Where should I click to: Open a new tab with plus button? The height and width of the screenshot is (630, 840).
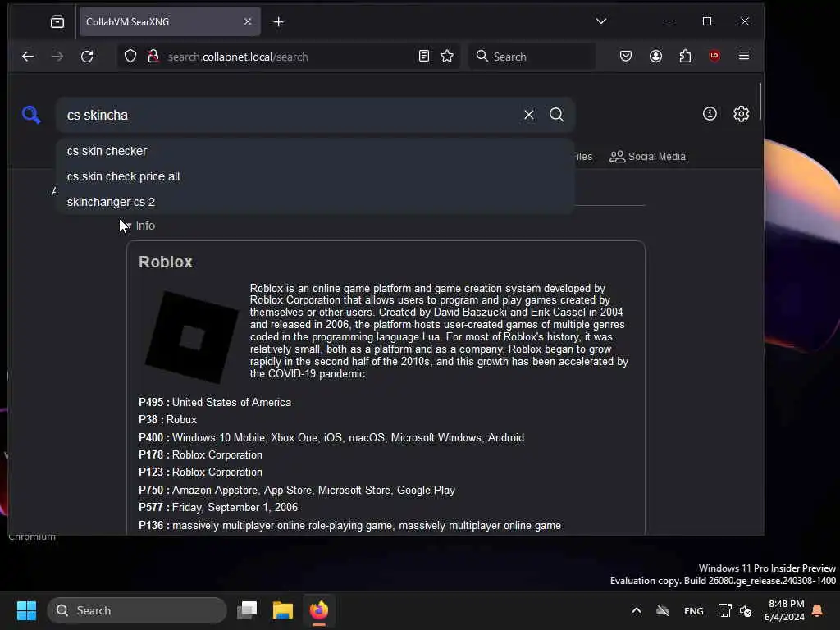click(x=279, y=22)
